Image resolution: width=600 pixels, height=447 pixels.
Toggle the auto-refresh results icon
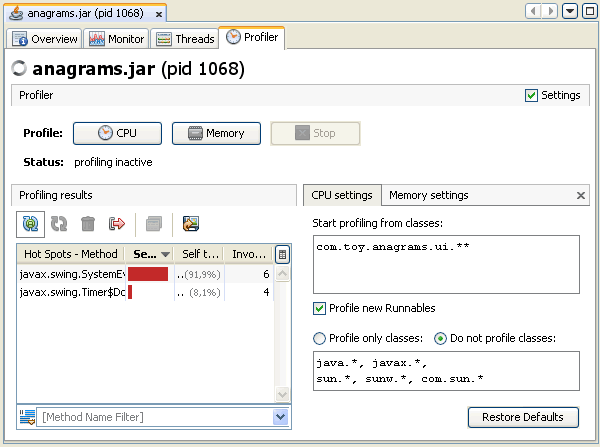tap(30, 224)
